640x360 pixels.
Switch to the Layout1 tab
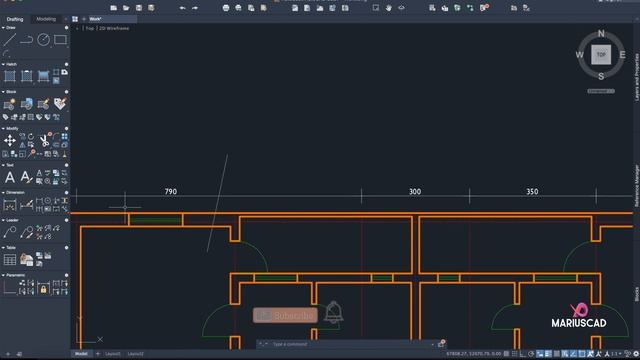pos(113,354)
